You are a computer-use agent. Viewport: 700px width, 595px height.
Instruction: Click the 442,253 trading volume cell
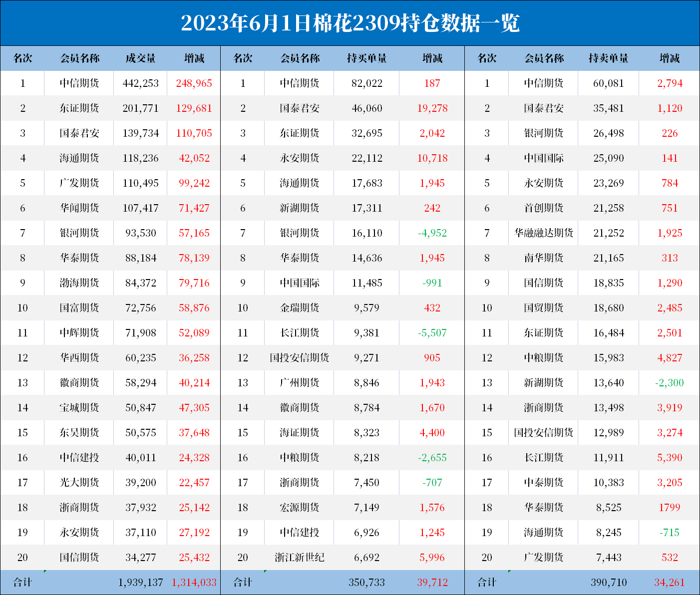[140, 83]
